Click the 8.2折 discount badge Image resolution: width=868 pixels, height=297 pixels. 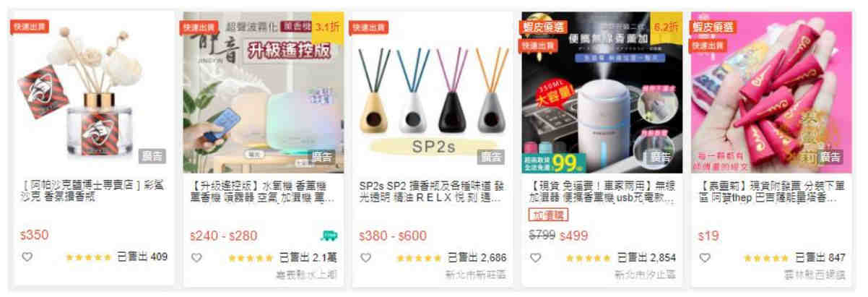click(x=666, y=27)
